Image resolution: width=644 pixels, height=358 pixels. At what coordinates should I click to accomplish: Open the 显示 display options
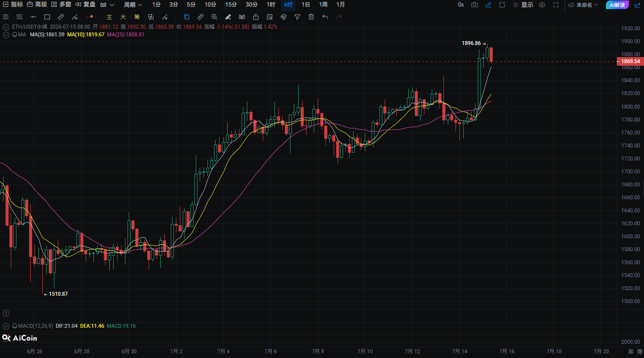click(523, 5)
